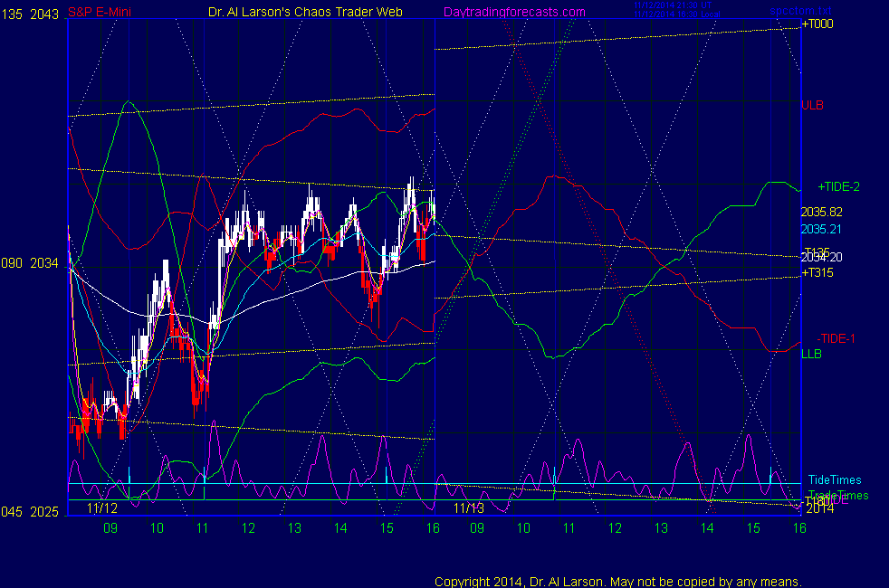This screenshot has width=889, height=588.
Task: Click the 16 hour label of the 11/12 session
Action: pyautogui.click(x=433, y=528)
